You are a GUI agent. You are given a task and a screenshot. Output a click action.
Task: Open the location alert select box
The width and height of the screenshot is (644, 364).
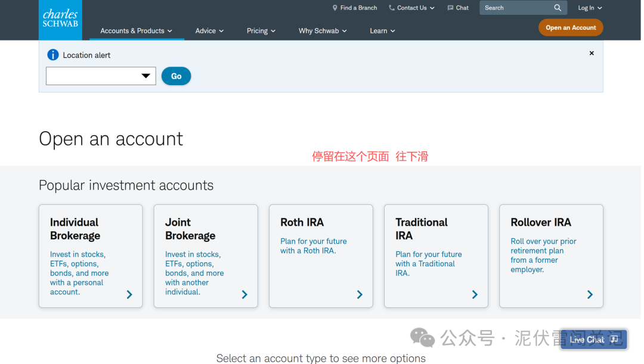(101, 76)
